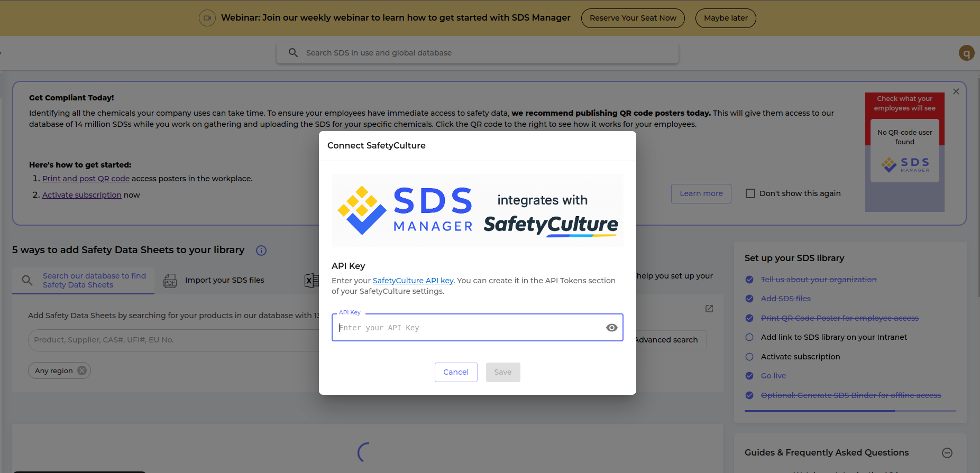
Task: Switch to Import your SDS files tab
Action: [224, 280]
